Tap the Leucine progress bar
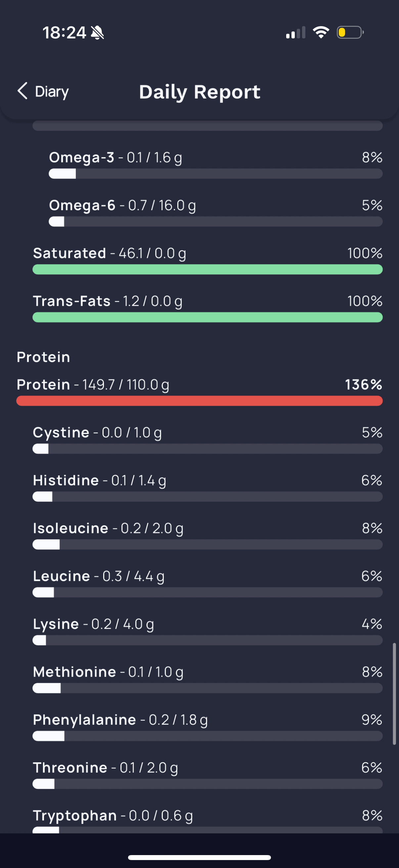The image size is (399, 868). tap(207, 592)
